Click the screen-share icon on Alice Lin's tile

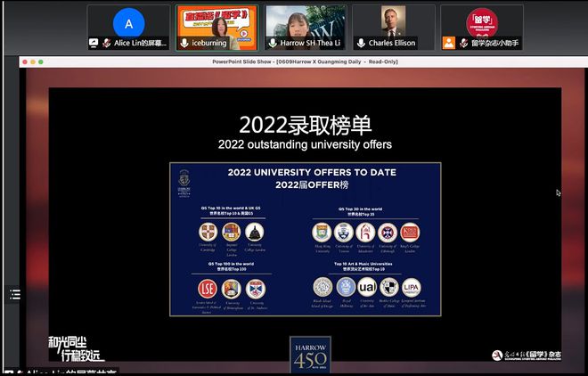[x=94, y=43]
